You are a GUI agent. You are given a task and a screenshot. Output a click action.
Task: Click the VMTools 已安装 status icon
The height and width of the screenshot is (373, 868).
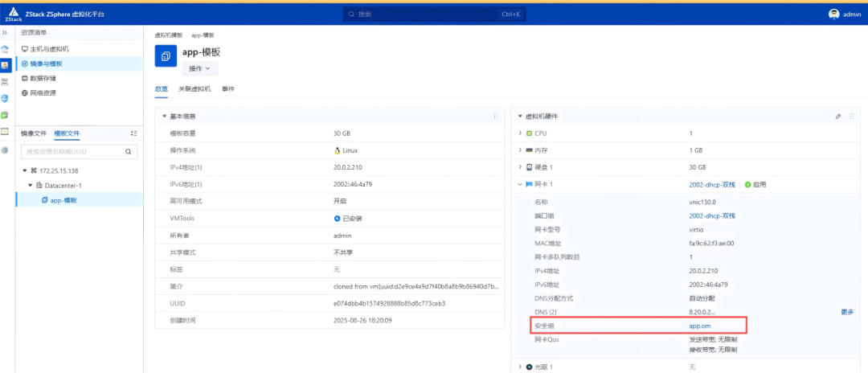[337, 219]
